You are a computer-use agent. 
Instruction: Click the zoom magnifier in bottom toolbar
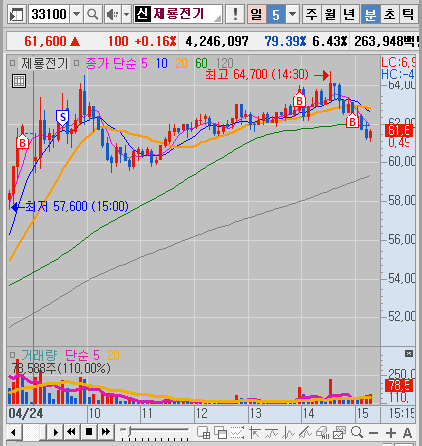357,432
